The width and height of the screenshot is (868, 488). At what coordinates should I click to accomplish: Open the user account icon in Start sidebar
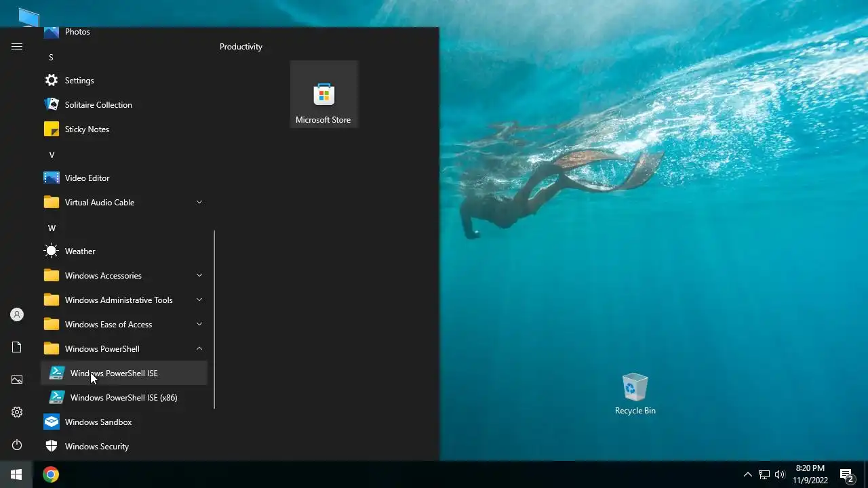click(17, 314)
